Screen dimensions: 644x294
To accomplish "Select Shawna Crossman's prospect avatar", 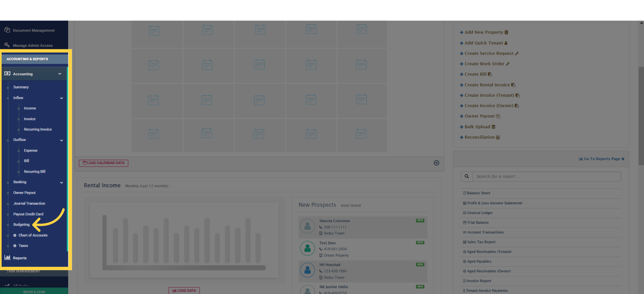I will 308,227.
